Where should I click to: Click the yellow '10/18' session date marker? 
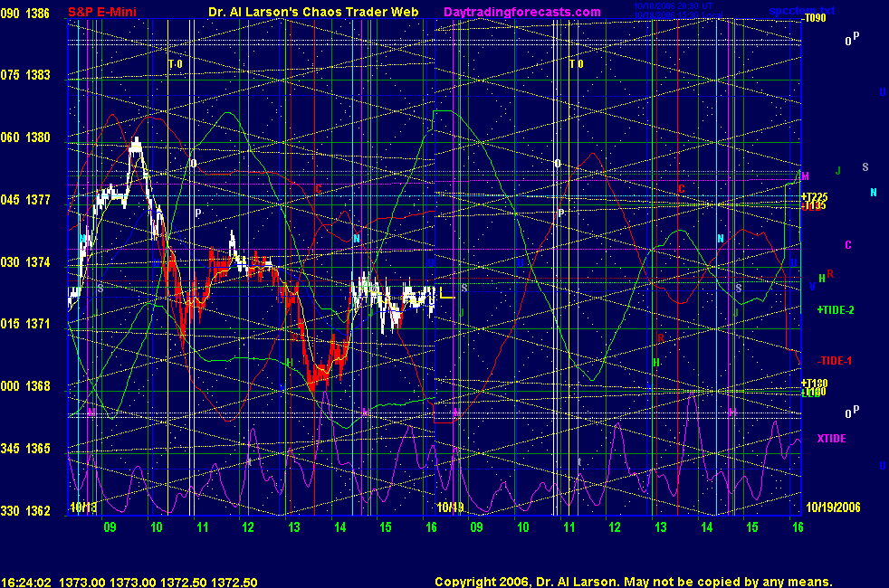(82, 507)
